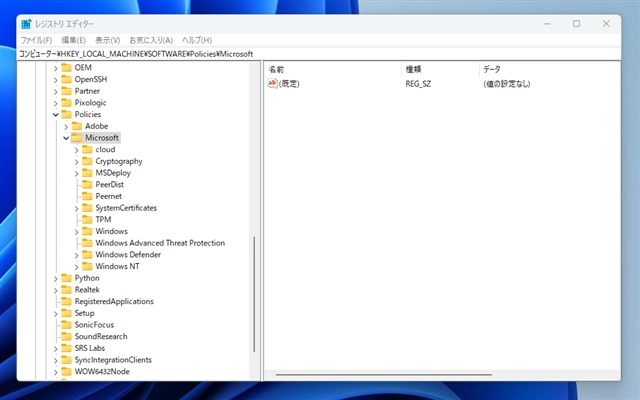This screenshot has width=640, height=400.
Task: Click the Cryptography folder icon
Action: [x=87, y=161]
